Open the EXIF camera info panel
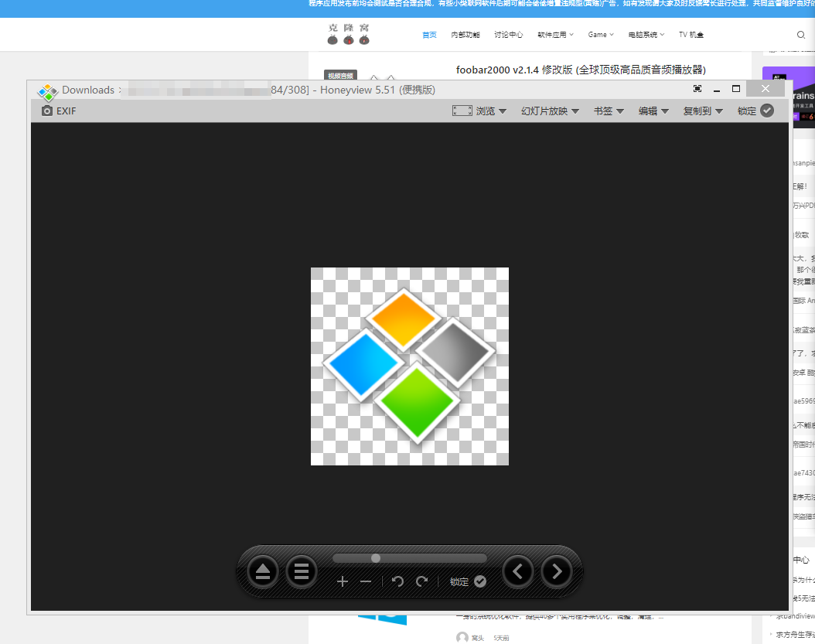The image size is (815, 644). (x=59, y=111)
